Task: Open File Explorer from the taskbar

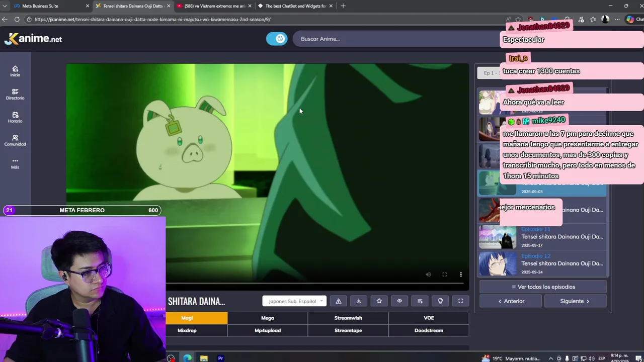Action: (x=204, y=358)
